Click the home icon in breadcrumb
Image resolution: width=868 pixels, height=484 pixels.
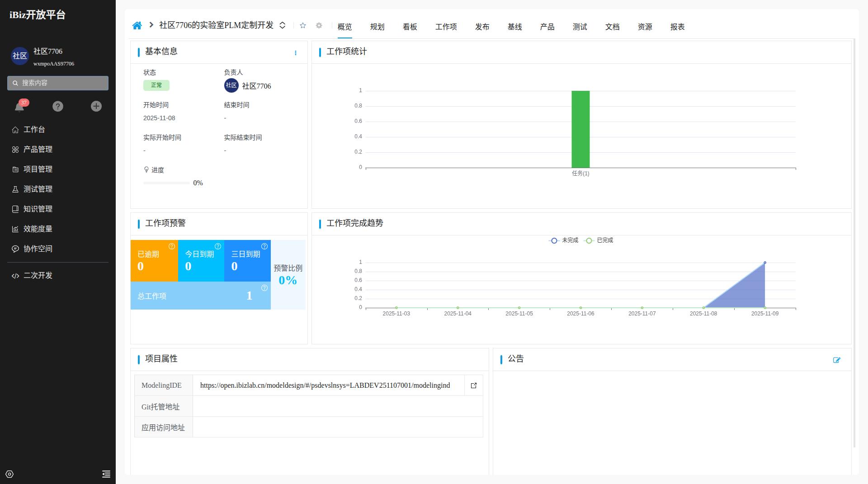click(x=137, y=26)
